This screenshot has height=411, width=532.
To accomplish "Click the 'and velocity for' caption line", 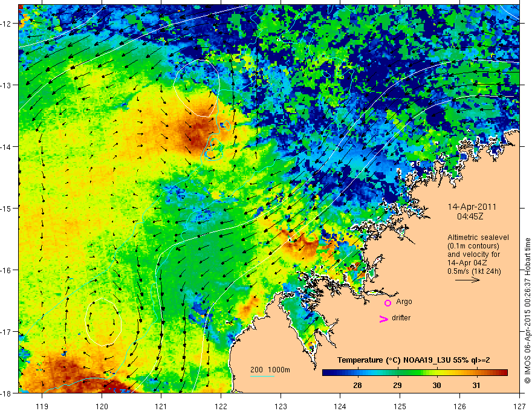I will [473, 254].
